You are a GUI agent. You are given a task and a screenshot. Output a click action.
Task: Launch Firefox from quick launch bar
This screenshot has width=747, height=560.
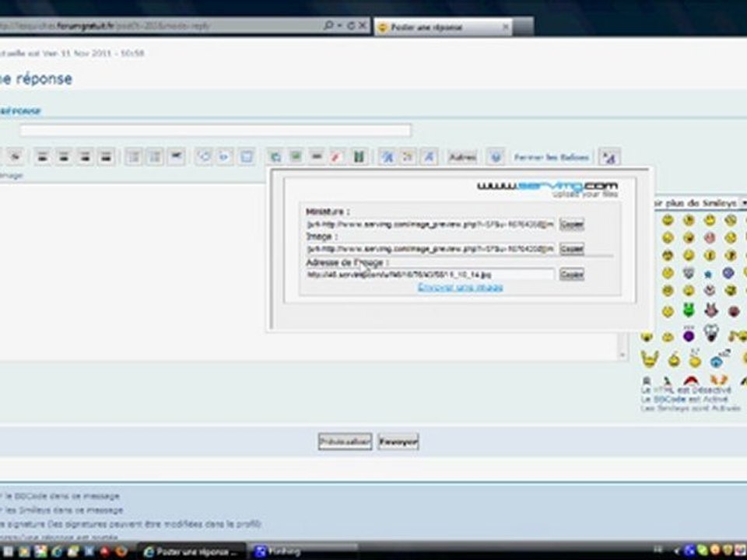(x=121, y=551)
